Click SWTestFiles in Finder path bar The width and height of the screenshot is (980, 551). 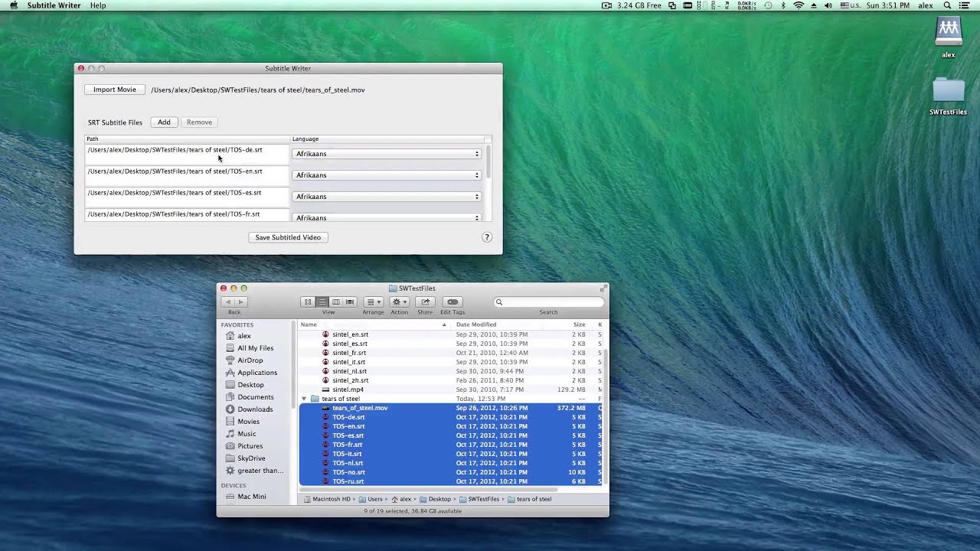click(479, 499)
